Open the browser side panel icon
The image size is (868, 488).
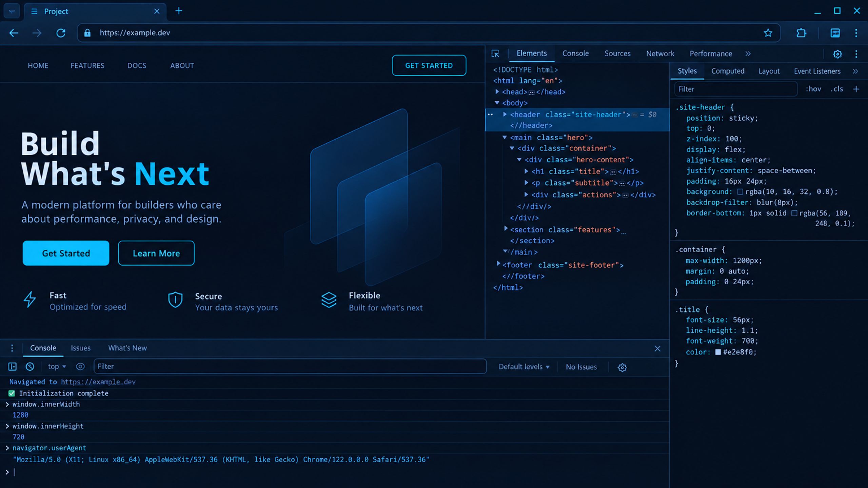(x=835, y=33)
